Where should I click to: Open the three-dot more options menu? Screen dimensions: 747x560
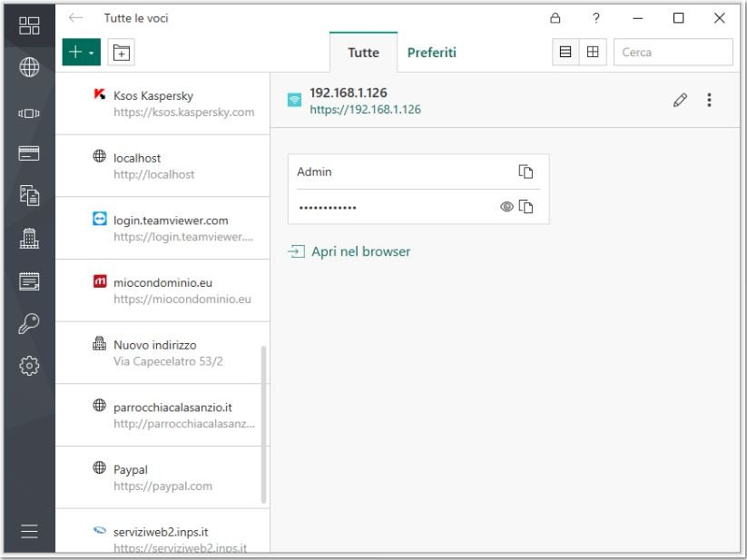point(709,100)
